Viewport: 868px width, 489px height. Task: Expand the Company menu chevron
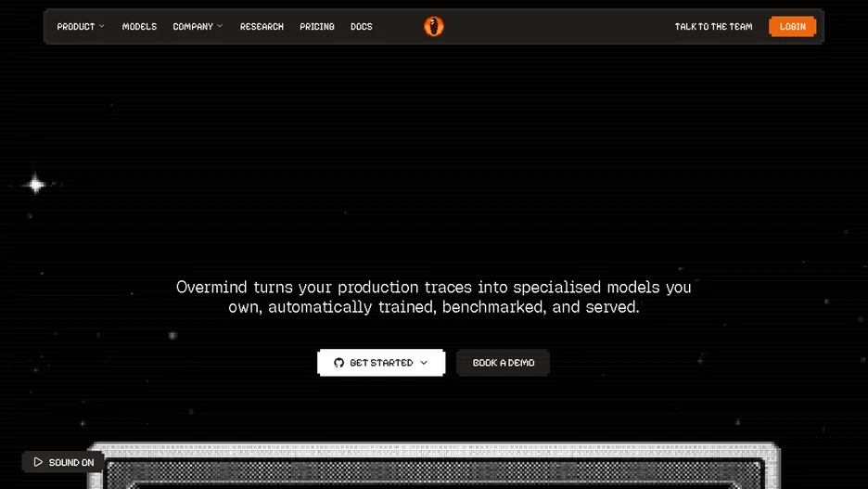[x=220, y=26]
